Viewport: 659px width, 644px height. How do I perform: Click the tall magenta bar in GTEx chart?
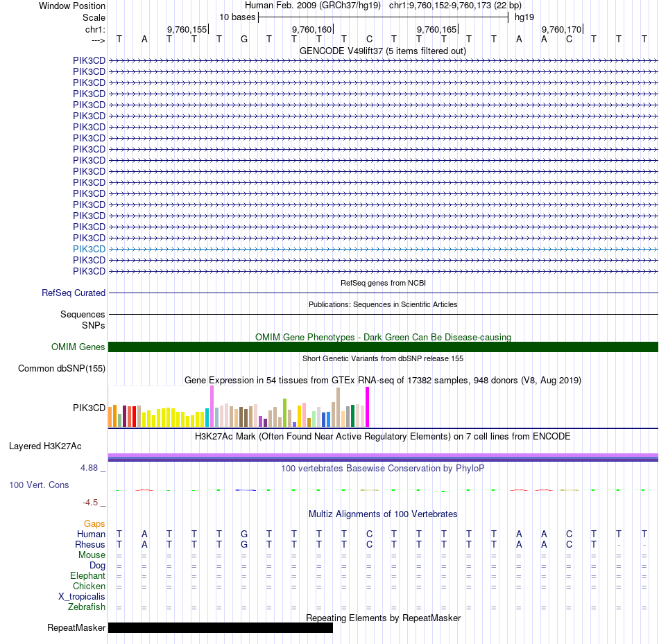tap(368, 407)
